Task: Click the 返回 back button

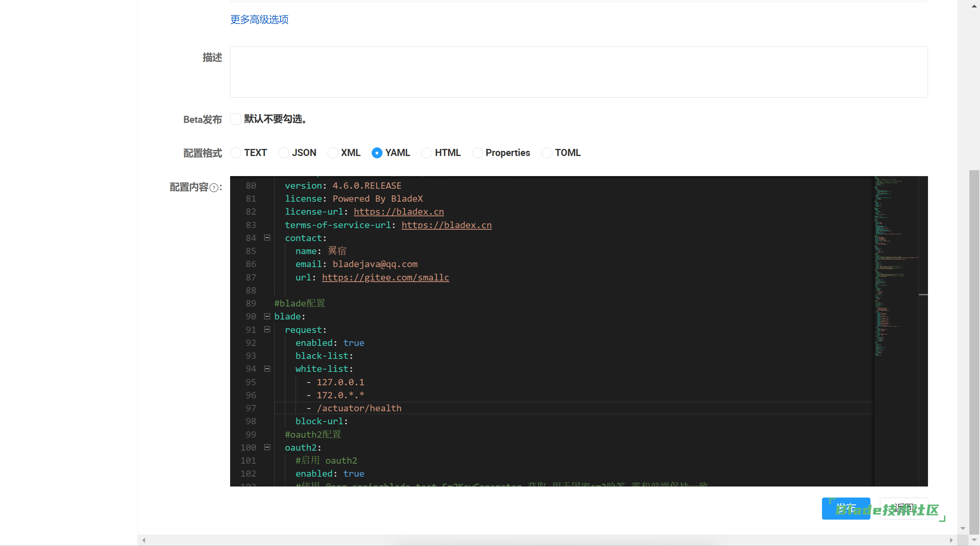Action: point(904,509)
